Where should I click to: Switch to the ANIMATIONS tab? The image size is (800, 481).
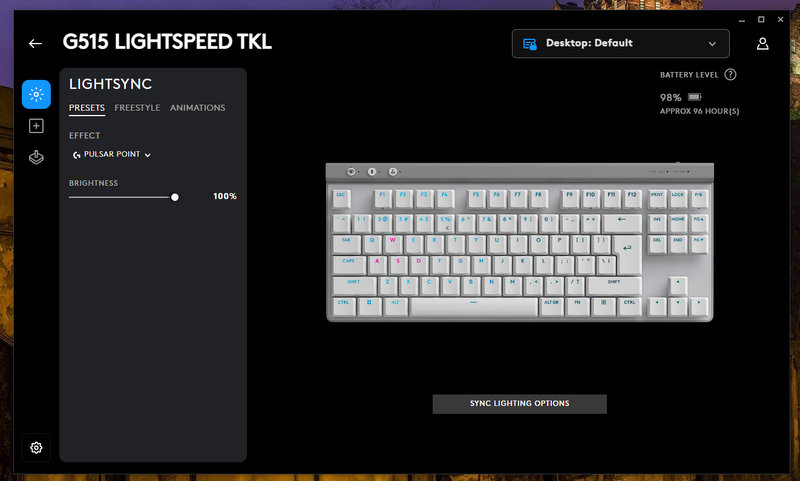[197, 108]
